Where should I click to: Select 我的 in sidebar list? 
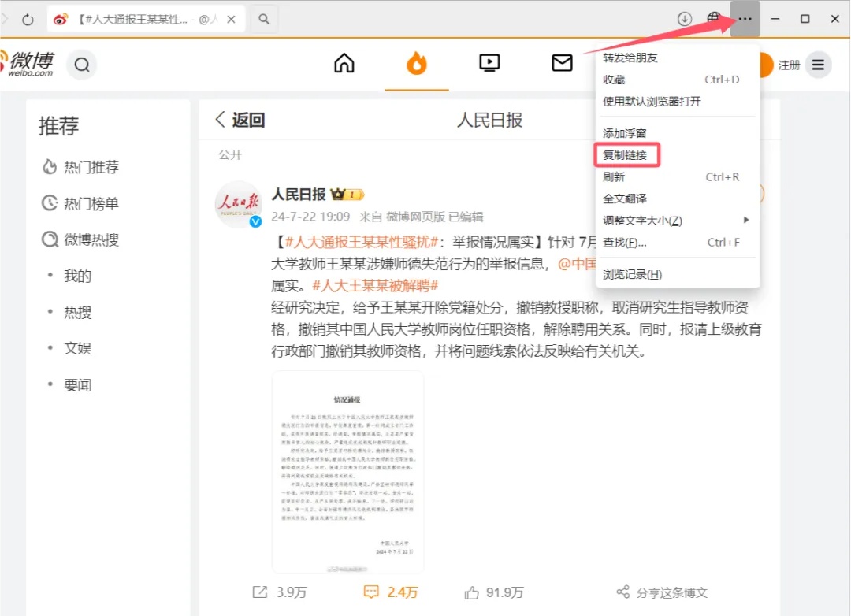tap(77, 276)
